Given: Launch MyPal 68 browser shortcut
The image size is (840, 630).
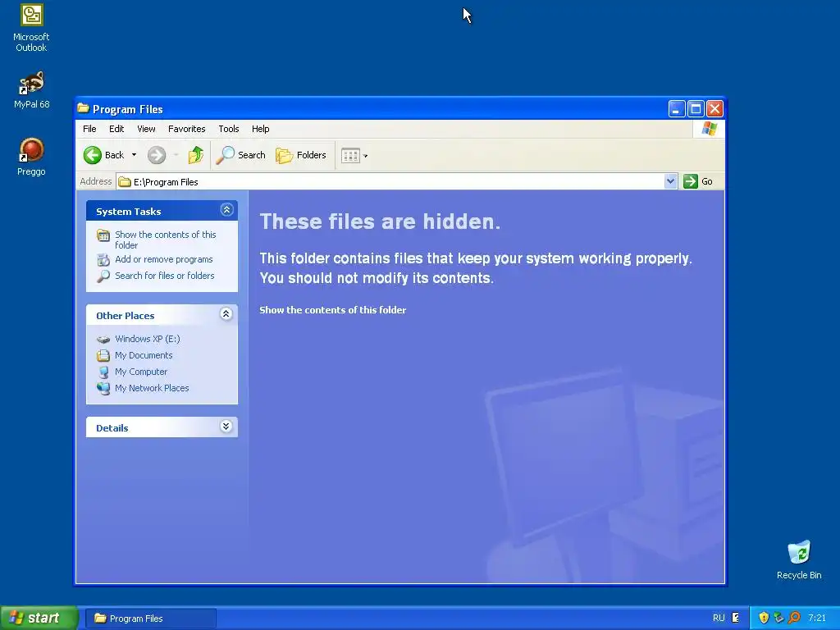Looking at the screenshot, I should [x=31, y=90].
